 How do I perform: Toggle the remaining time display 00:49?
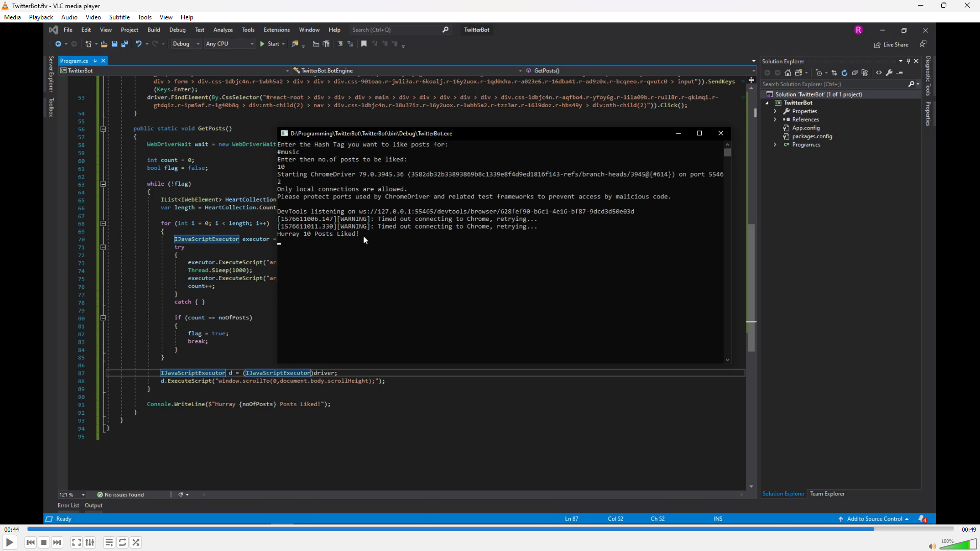[969, 530]
